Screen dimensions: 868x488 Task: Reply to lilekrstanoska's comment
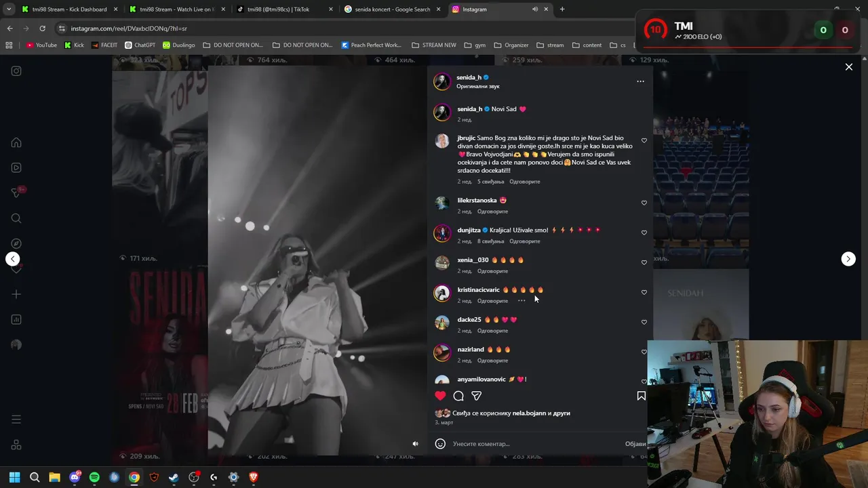492,211
